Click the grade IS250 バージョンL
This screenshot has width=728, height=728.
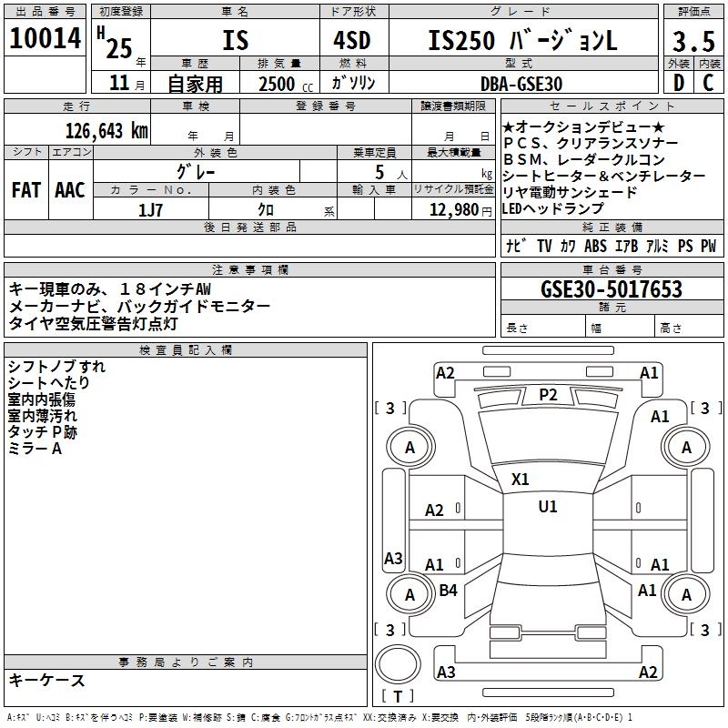click(522, 40)
